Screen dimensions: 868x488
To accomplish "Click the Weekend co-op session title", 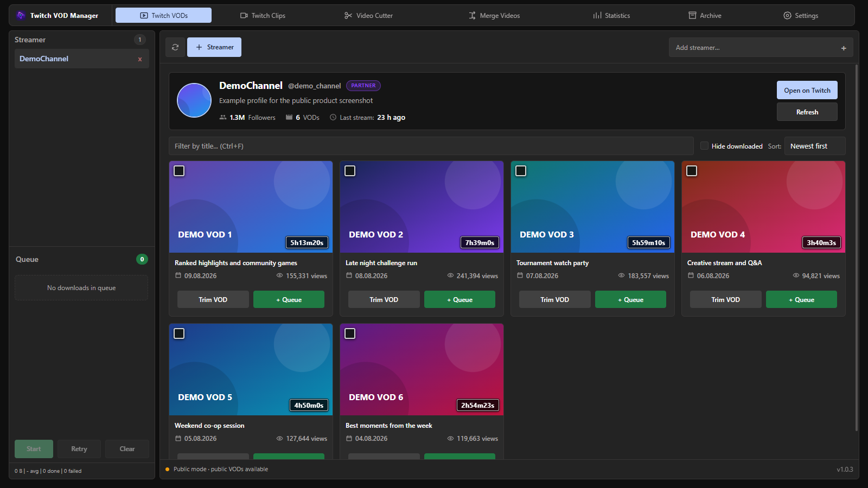I will pos(209,426).
